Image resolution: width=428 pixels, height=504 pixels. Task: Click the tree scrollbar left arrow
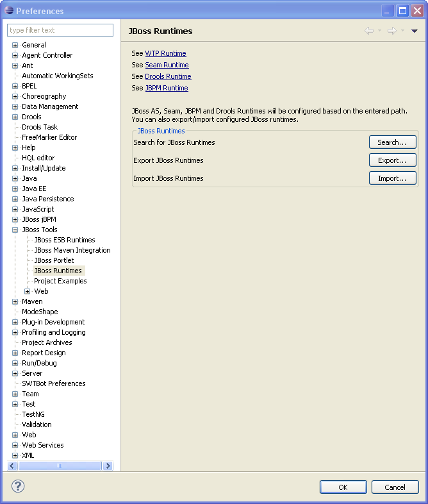(12, 466)
